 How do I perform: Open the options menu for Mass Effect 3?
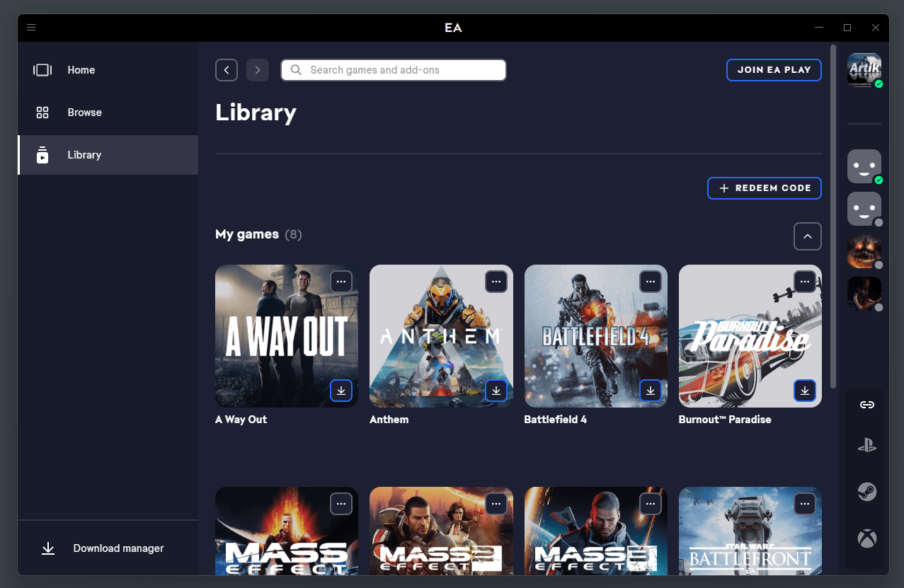pos(651,504)
